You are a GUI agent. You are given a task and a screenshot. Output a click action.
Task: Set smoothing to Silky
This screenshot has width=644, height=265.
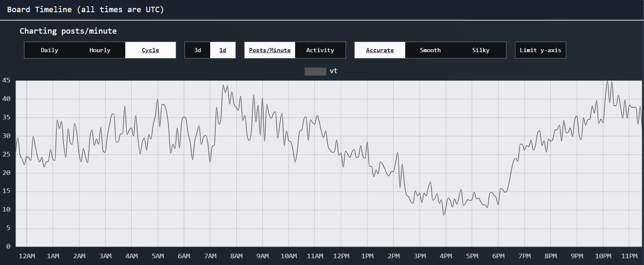(480, 50)
